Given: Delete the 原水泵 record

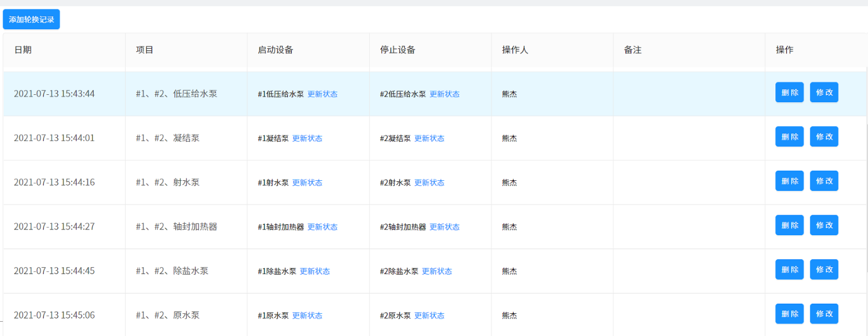Looking at the screenshot, I should pyautogui.click(x=789, y=314).
